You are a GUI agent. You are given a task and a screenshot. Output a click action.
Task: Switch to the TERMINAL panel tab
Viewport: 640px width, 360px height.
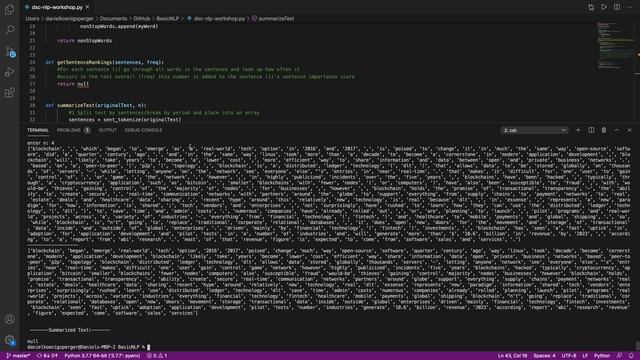pos(38,130)
